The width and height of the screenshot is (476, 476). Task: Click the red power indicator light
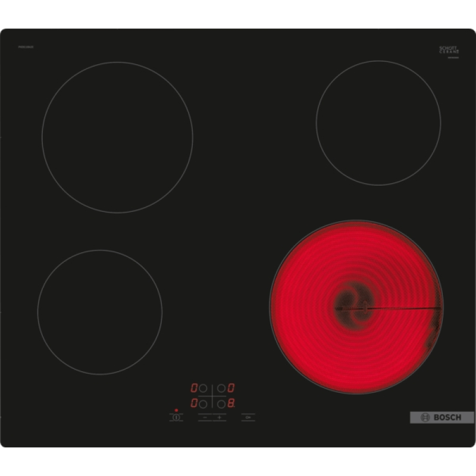tap(176, 410)
